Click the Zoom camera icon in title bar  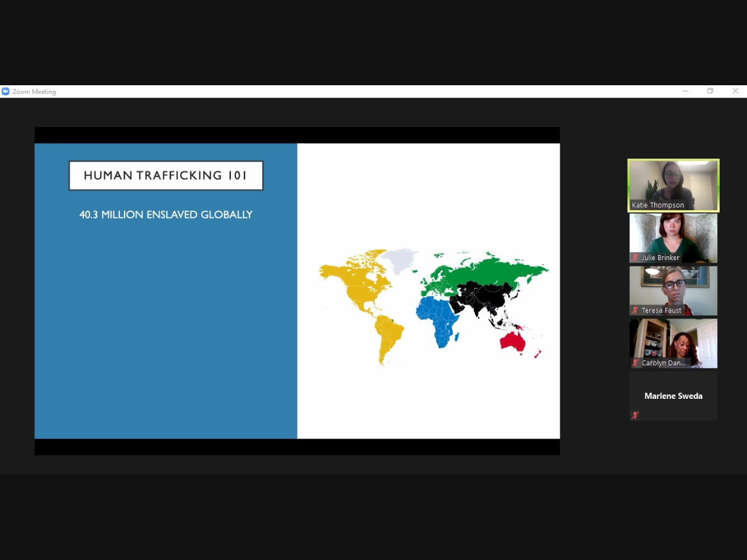click(6, 91)
